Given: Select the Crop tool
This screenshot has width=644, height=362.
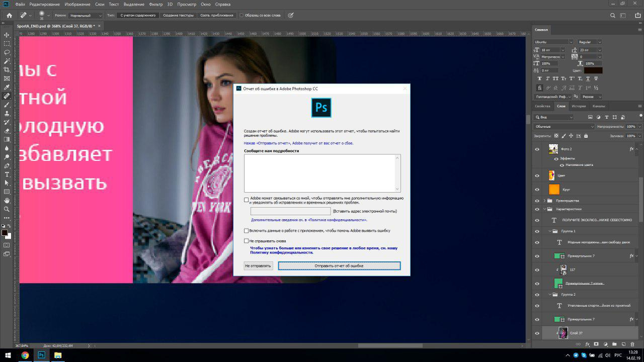Looking at the screenshot, I should 7,69.
